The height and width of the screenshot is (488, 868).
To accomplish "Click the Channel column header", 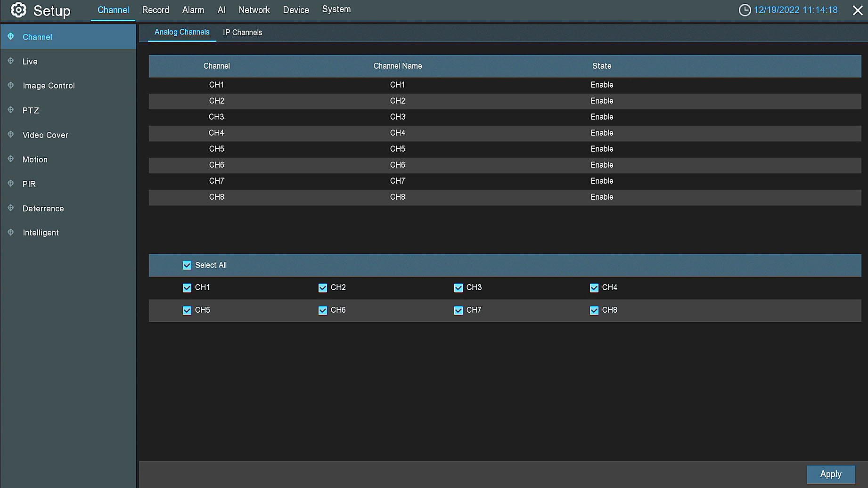I will pos(217,66).
